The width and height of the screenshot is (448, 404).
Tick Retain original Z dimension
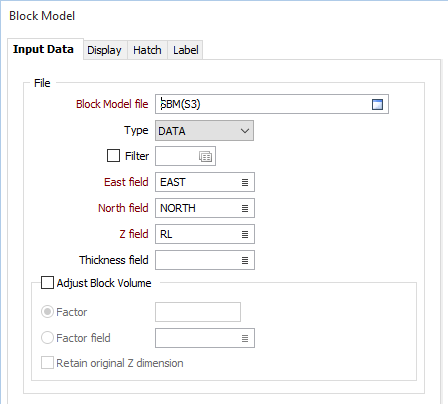pyautogui.click(x=47, y=362)
